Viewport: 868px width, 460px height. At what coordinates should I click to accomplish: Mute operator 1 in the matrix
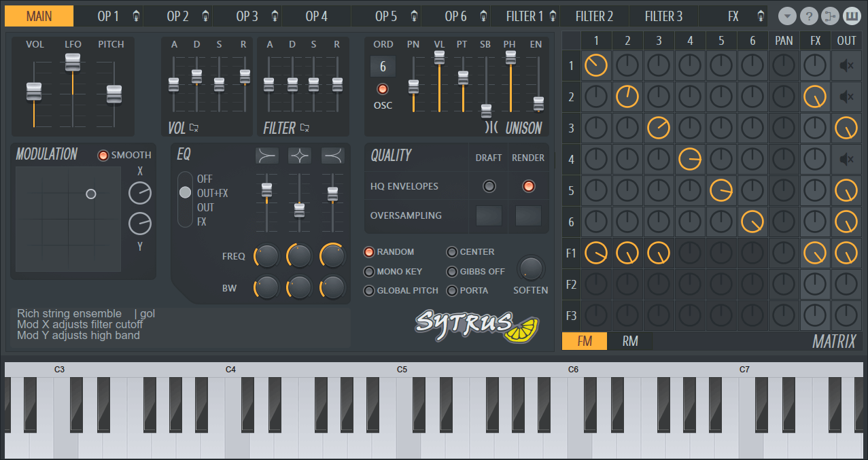pyautogui.click(x=846, y=65)
